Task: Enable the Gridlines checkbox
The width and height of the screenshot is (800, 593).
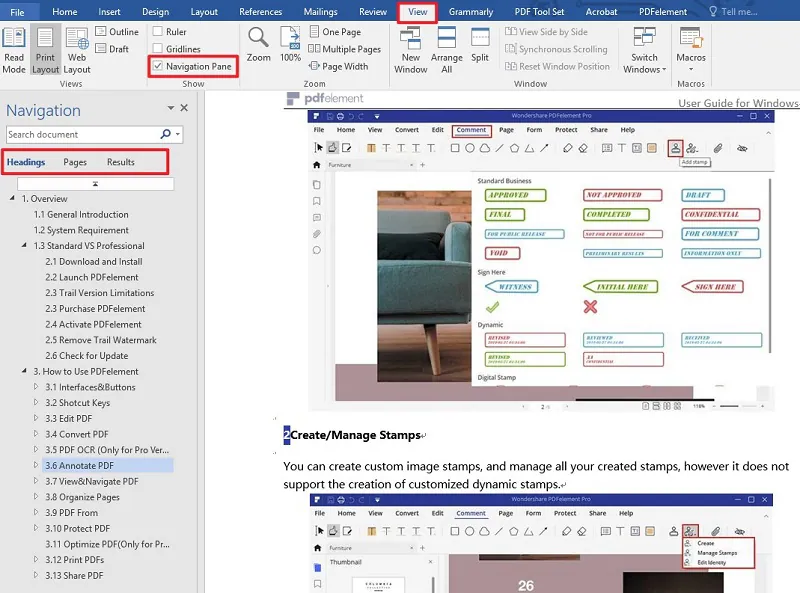Action: coord(158,49)
